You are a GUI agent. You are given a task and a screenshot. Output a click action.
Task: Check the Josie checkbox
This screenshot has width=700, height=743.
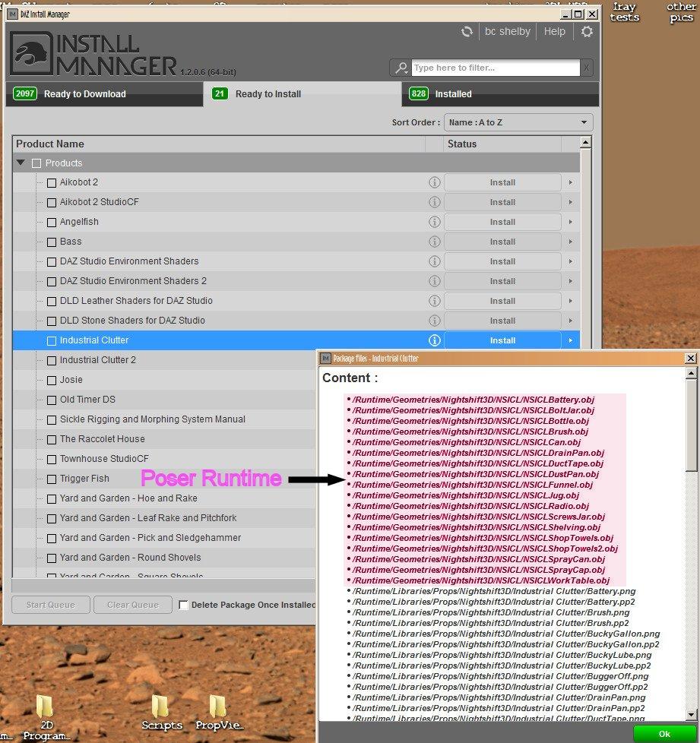[52, 381]
